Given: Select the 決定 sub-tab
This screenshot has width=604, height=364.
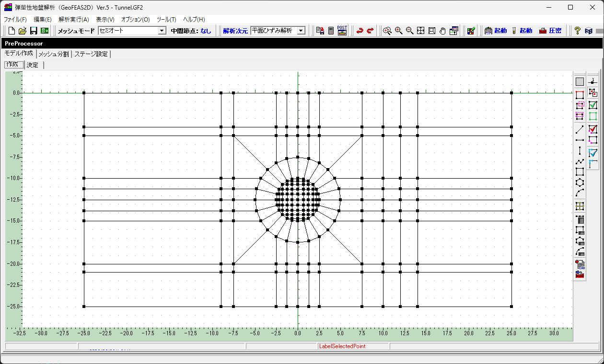Looking at the screenshot, I should 33,65.
